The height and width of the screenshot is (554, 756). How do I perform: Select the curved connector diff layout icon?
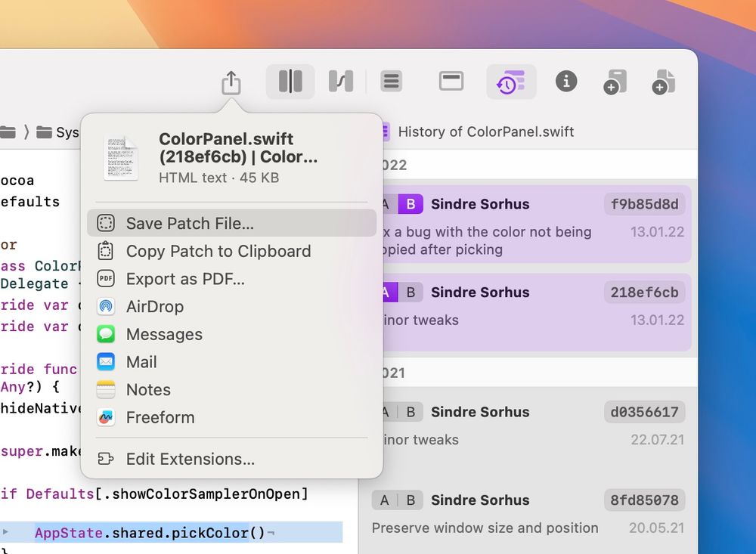pyautogui.click(x=341, y=82)
